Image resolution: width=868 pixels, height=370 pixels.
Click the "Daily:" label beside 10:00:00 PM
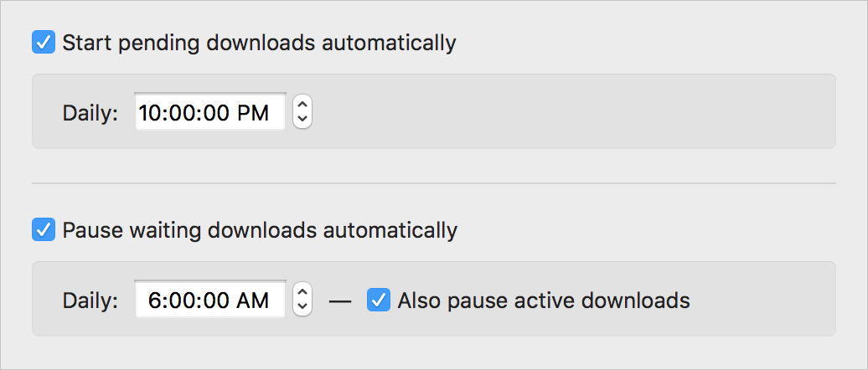tap(90, 112)
